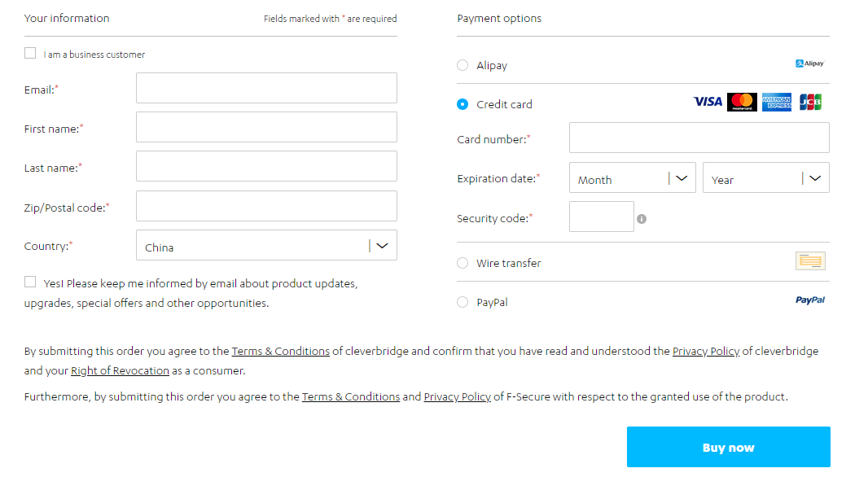Check the business customer checkbox
The image size is (868, 477).
click(x=30, y=53)
